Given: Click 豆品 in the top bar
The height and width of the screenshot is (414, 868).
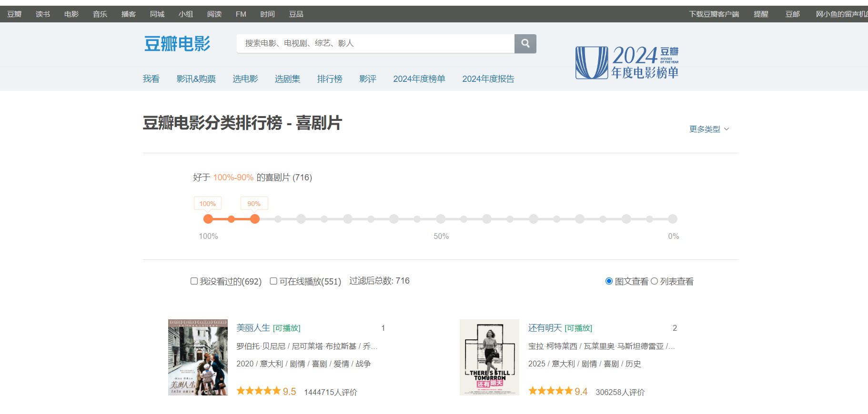Looking at the screenshot, I should (296, 14).
